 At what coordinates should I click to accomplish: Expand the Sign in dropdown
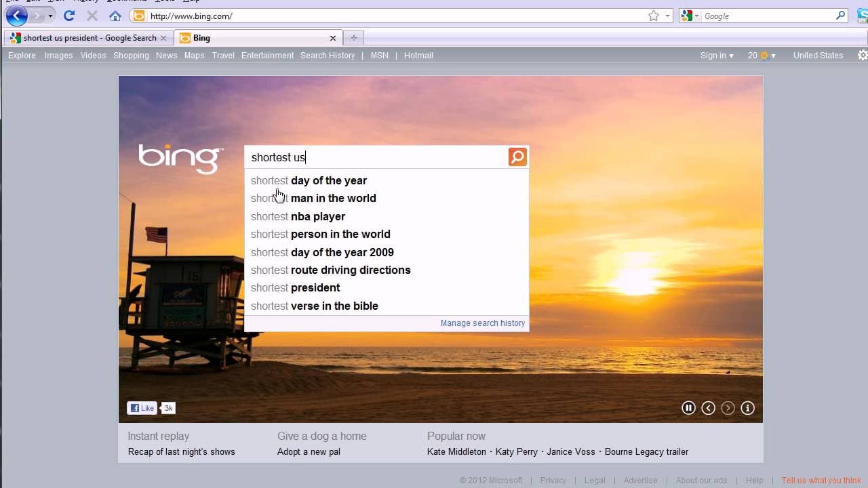point(717,56)
